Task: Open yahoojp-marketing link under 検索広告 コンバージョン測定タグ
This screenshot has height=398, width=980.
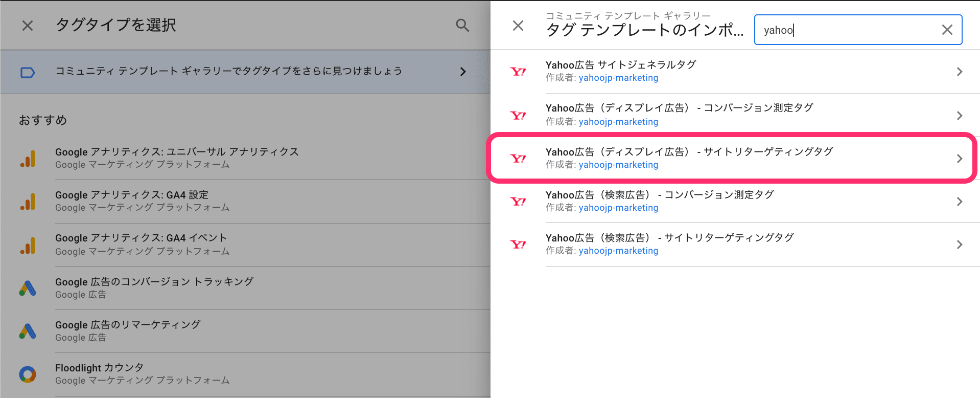Action: 618,208
